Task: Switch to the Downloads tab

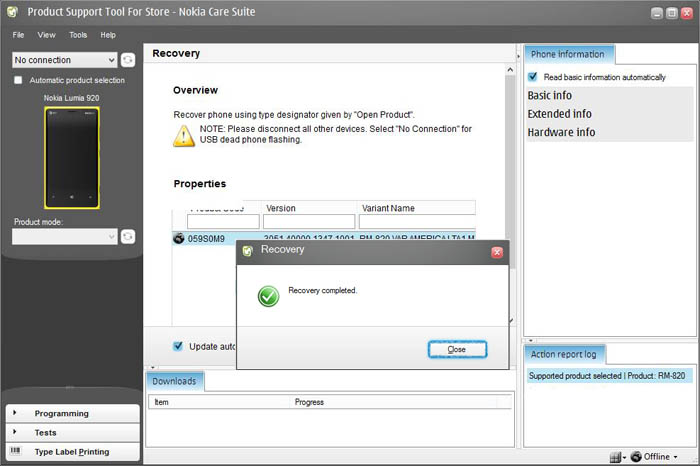Action: point(175,381)
